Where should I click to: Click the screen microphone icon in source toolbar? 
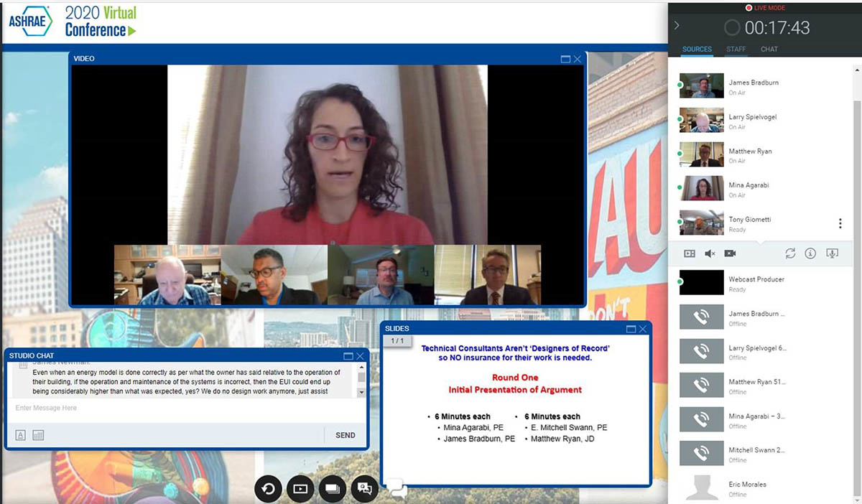tap(833, 253)
